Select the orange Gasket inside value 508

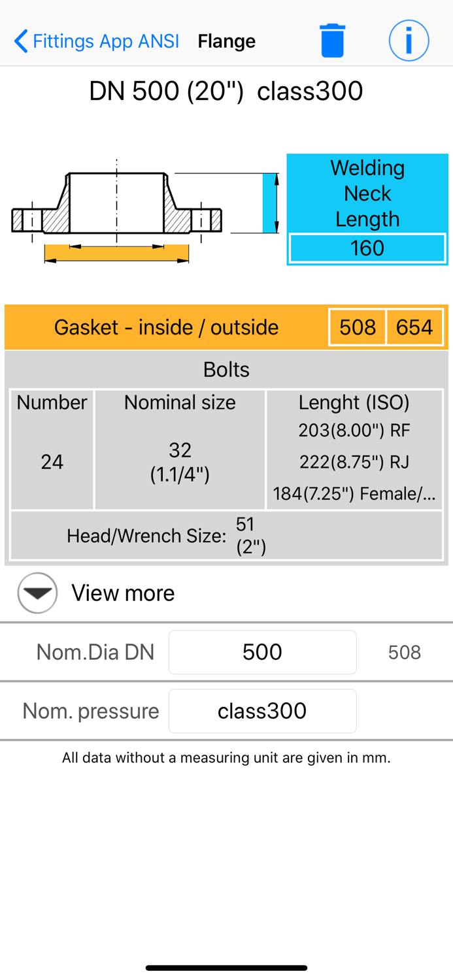pos(358,327)
